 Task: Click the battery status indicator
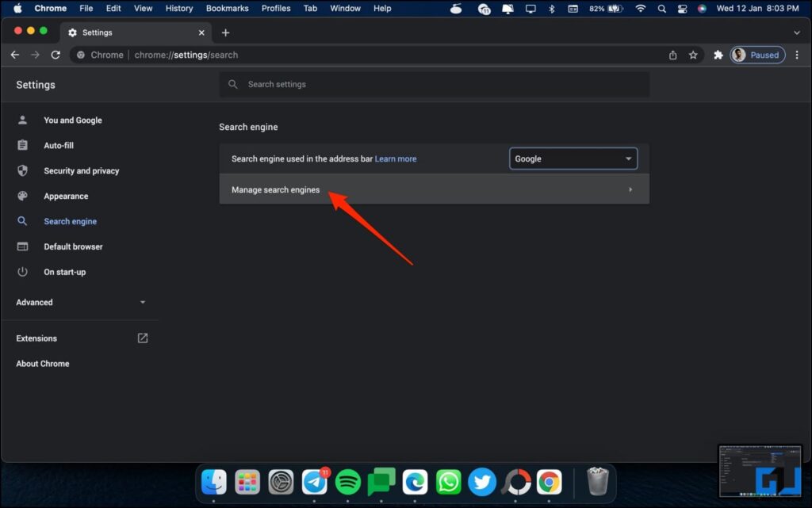(x=606, y=8)
